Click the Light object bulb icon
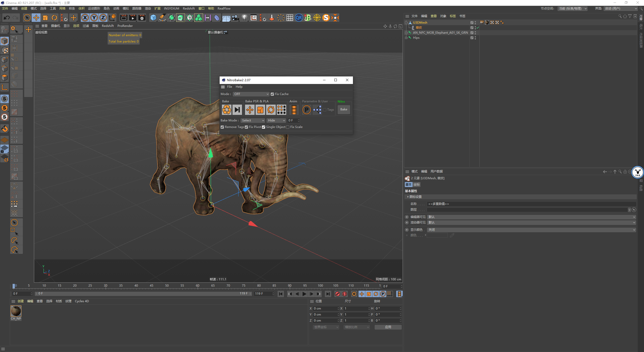Viewport: 644px width, 352px height. (244, 18)
